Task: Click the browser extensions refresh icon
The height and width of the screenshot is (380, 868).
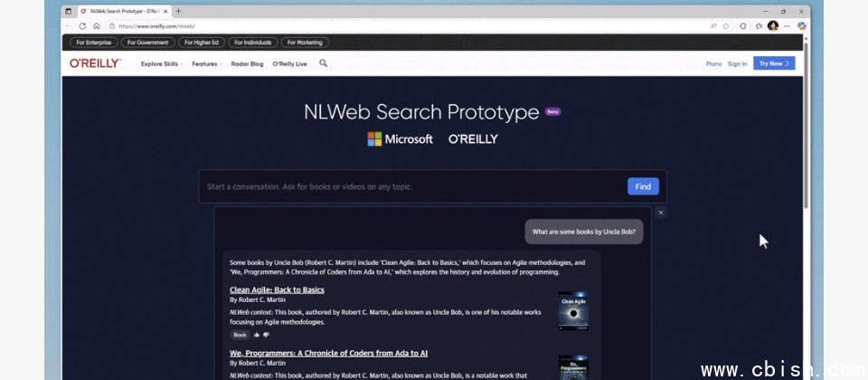Action: pyautogui.click(x=743, y=26)
